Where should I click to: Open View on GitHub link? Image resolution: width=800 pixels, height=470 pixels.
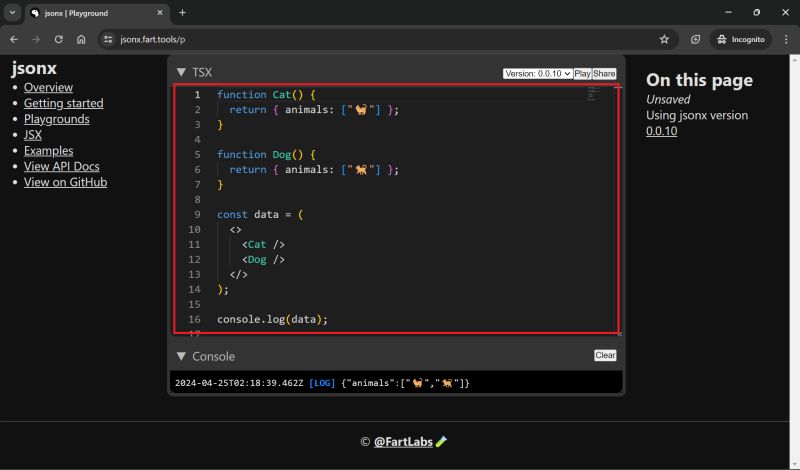coord(65,182)
